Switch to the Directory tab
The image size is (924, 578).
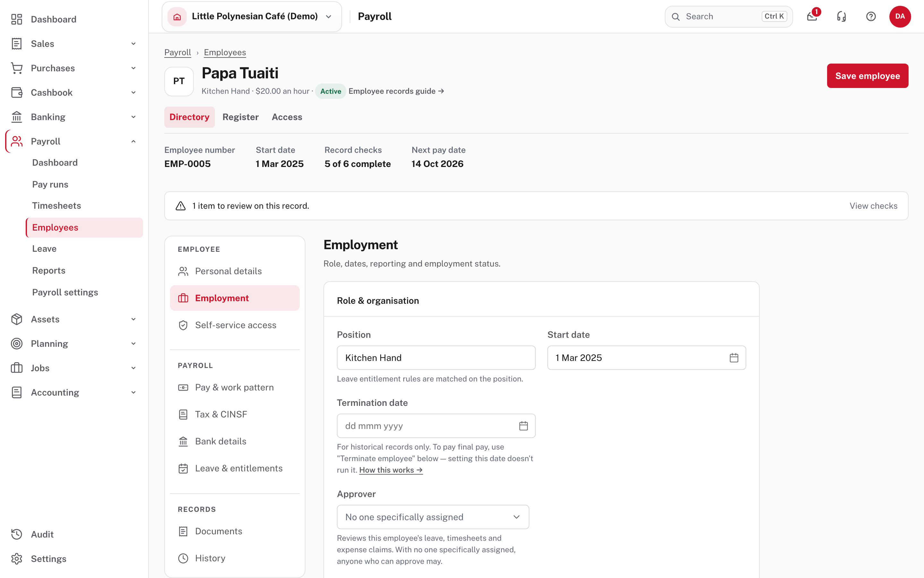click(189, 117)
